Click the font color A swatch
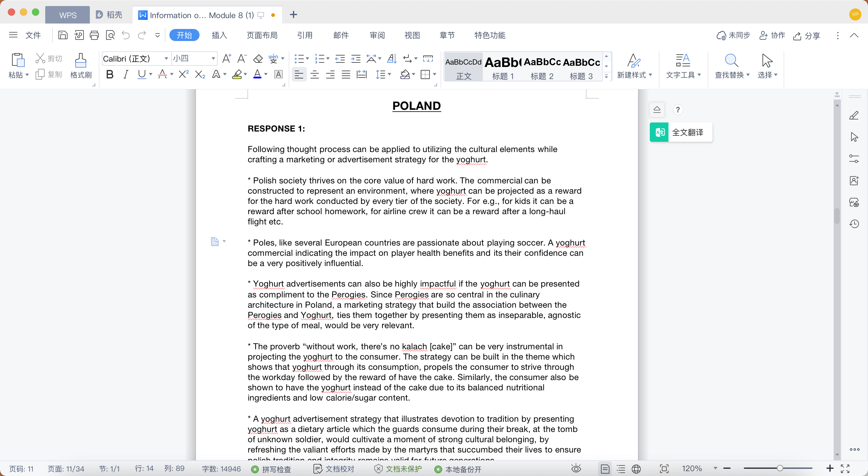This screenshot has height=476, width=868. (x=257, y=74)
